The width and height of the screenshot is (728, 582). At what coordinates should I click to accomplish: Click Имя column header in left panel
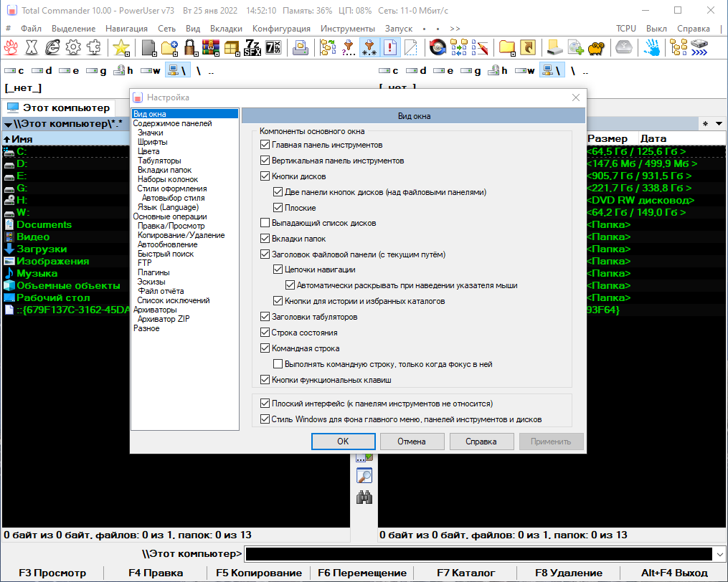(66, 139)
